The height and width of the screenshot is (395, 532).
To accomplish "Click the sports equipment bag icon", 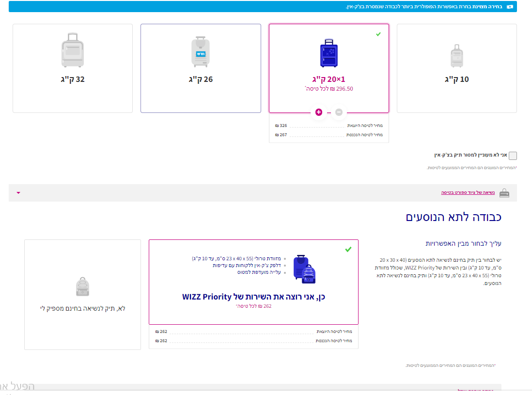I will (504, 193).
